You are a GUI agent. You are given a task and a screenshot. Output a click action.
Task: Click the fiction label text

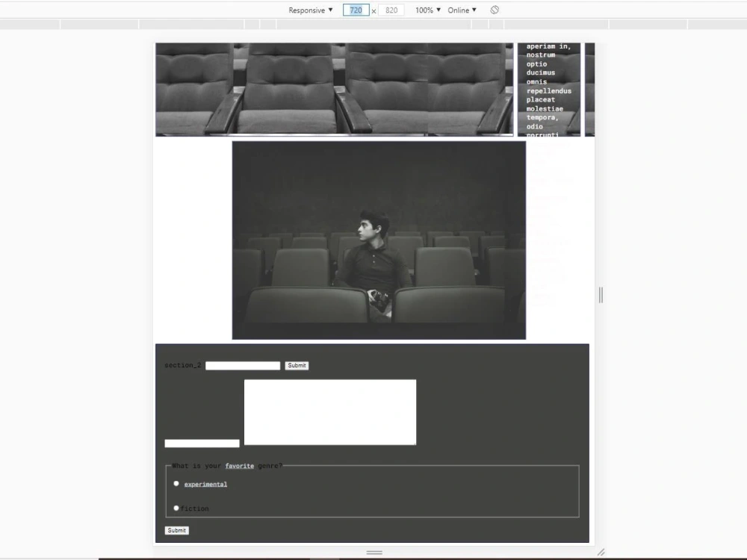coord(194,508)
